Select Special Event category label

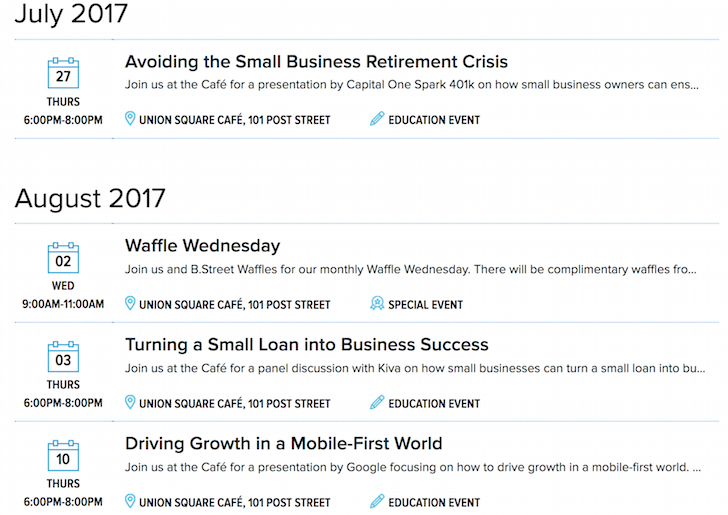pos(425,305)
